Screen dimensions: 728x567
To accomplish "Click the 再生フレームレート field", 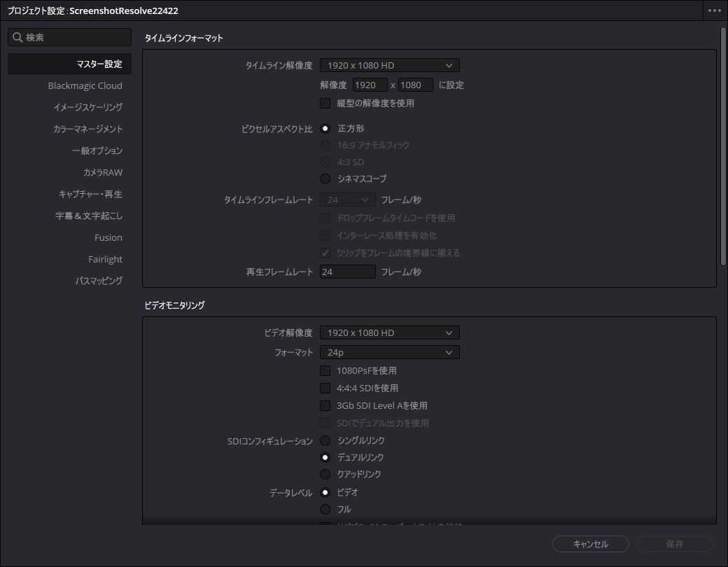I will (347, 272).
